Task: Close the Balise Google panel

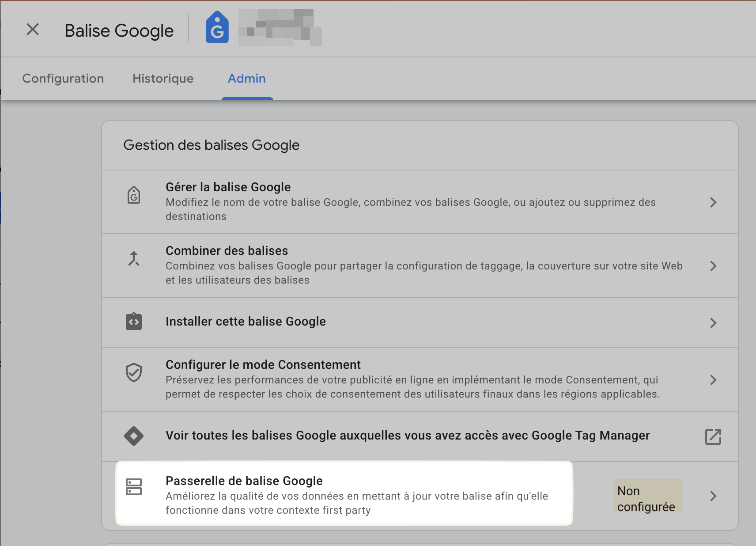Action: tap(33, 30)
